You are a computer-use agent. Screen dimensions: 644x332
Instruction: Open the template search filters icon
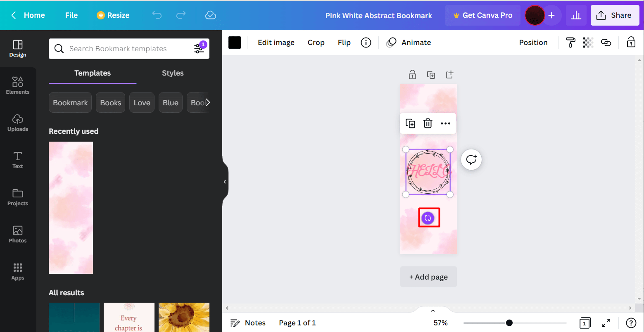[200, 48]
